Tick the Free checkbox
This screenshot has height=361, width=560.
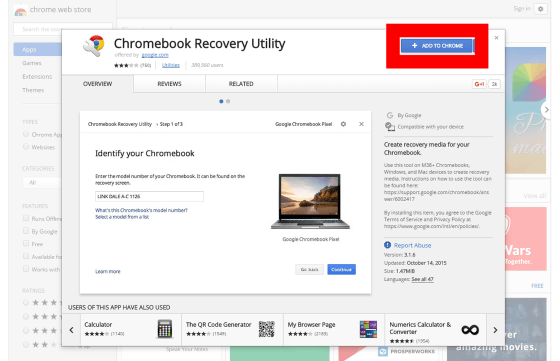(26, 243)
